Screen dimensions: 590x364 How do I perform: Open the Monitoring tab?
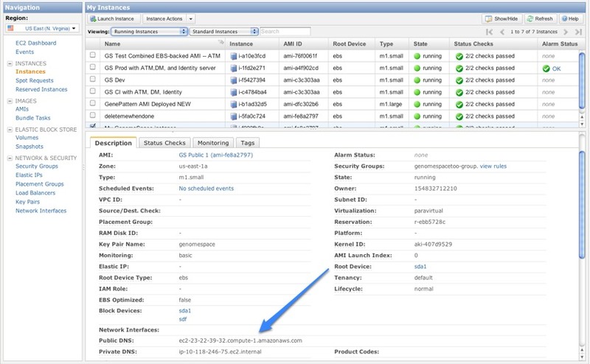(x=213, y=143)
